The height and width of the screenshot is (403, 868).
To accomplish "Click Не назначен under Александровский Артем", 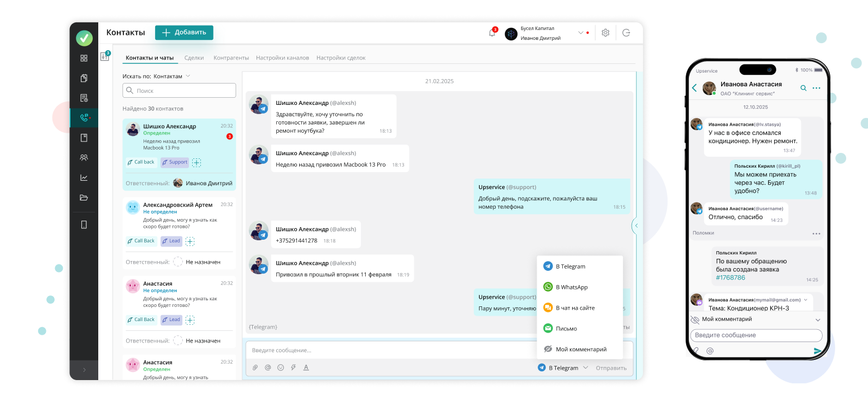I will pos(197,262).
